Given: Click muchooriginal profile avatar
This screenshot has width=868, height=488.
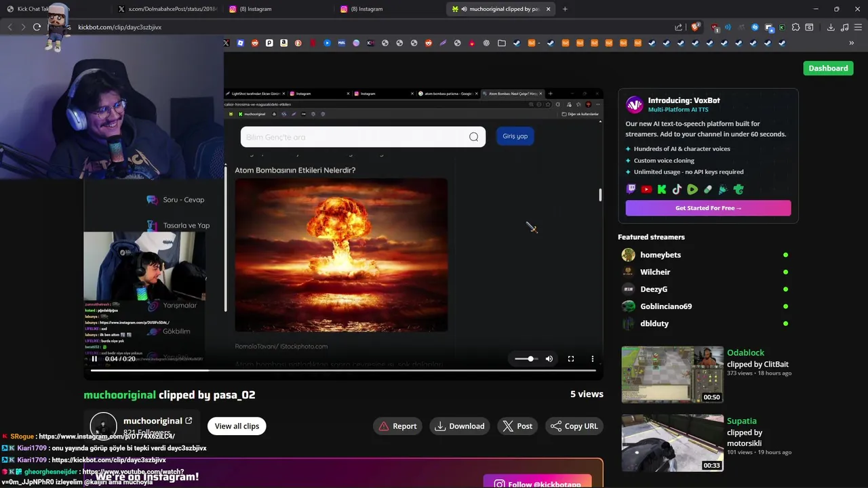Looking at the screenshot, I should 104,426.
